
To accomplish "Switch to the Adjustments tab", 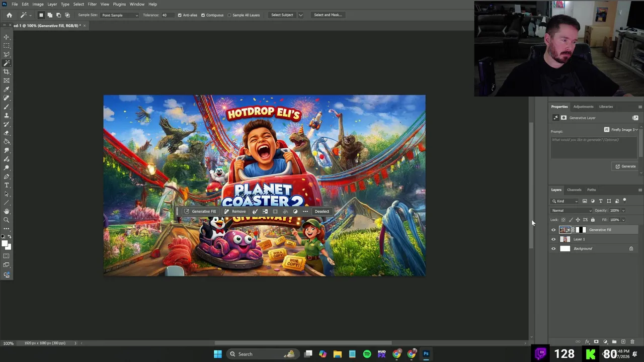I will [583, 107].
